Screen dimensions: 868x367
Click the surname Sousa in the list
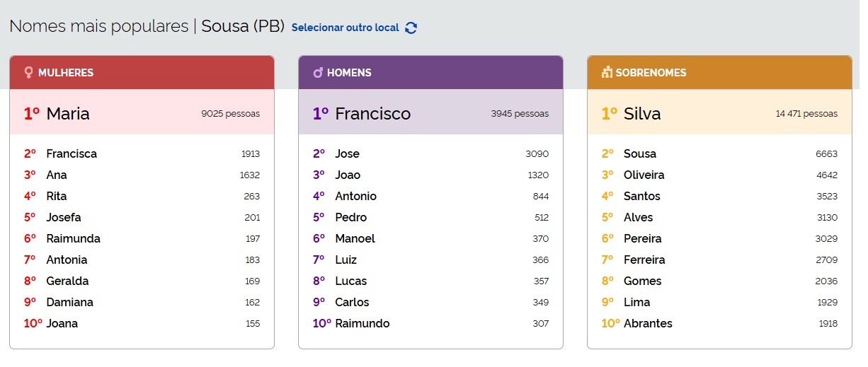pyautogui.click(x=639, y=153)
